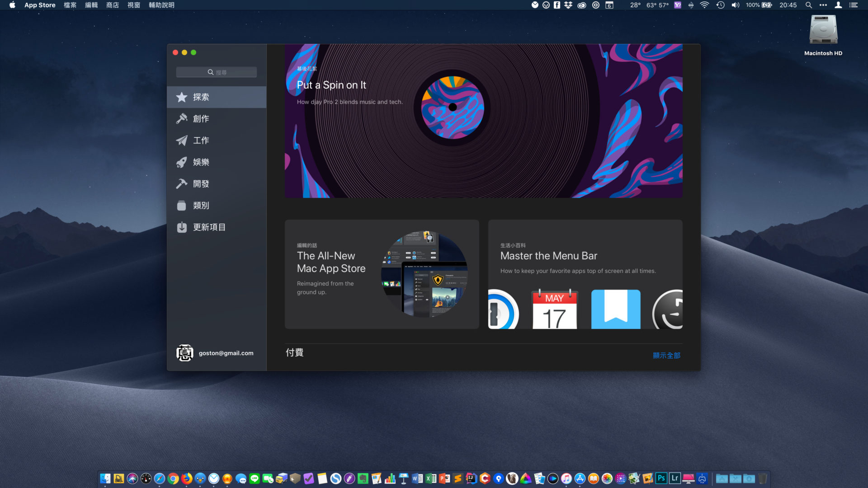
Task: Click the MAY 17 calendar app icon
Action: pyautogui.click(x=555, y=310)
